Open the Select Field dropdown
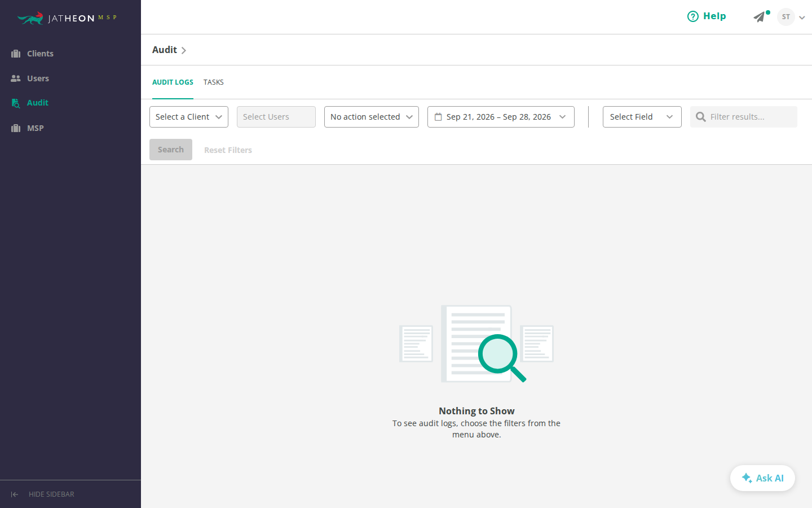 (x=642, y=117)
